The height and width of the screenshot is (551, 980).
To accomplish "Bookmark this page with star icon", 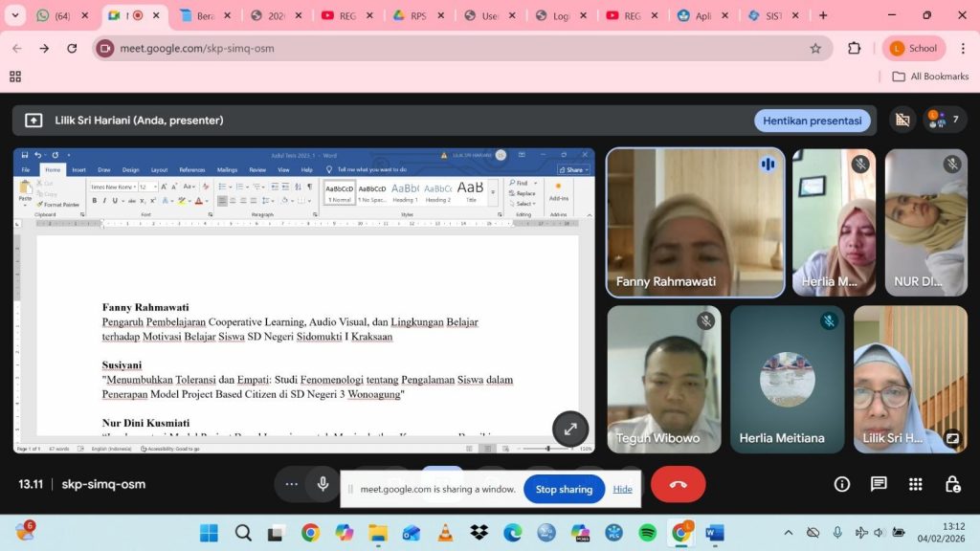I will (815, 49).
